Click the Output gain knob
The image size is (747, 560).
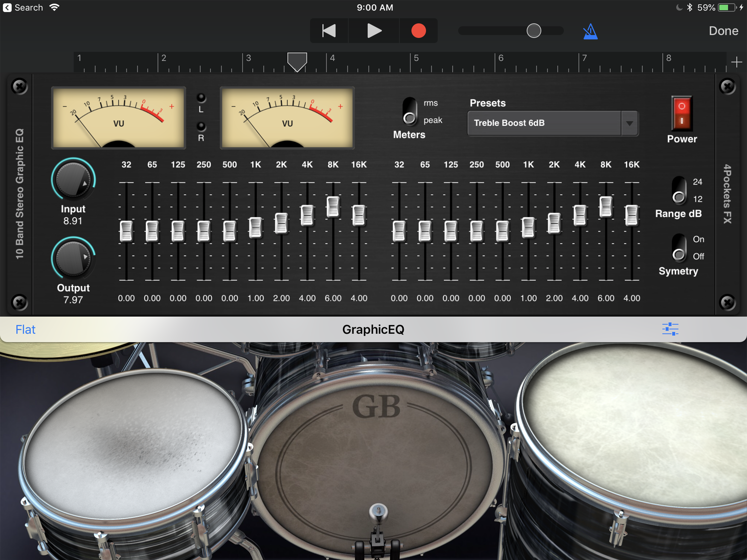pyautogui.click(x=73, y=258)
